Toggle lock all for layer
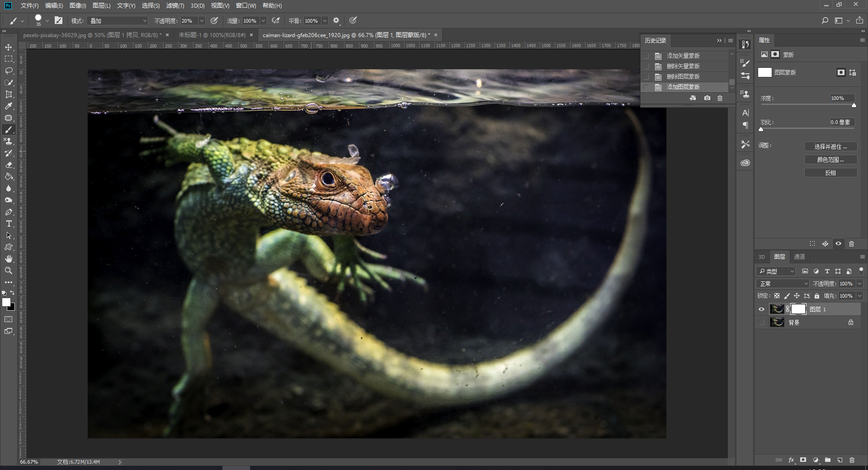Image resolution: width=868 pixels, height=470 pixels. 817,296
